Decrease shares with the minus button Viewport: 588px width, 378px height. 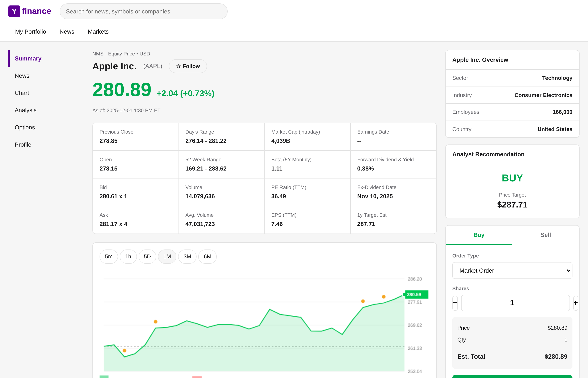click(455, 303)
